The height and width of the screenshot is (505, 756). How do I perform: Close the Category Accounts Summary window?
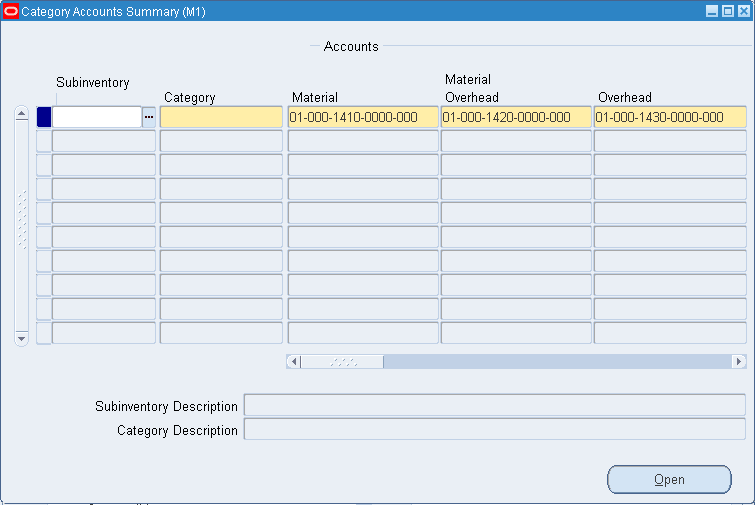click(744, 11)
